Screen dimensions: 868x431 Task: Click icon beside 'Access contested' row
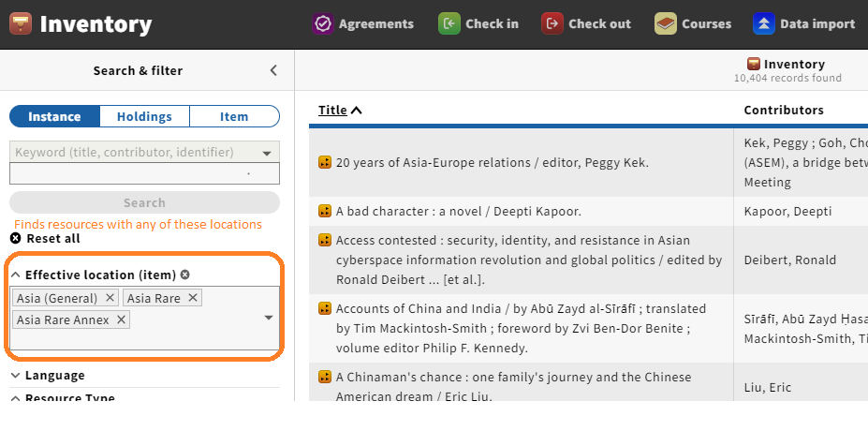point(325,240)
